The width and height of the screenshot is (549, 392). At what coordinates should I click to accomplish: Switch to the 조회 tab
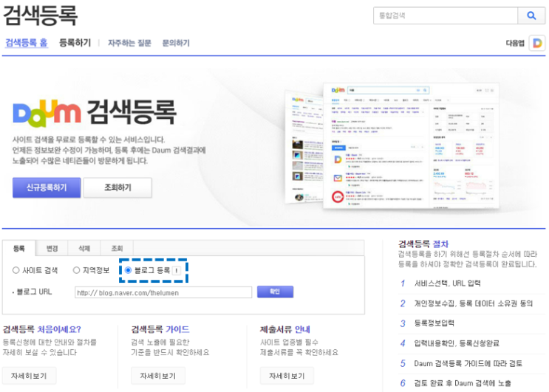pos(117,248)
